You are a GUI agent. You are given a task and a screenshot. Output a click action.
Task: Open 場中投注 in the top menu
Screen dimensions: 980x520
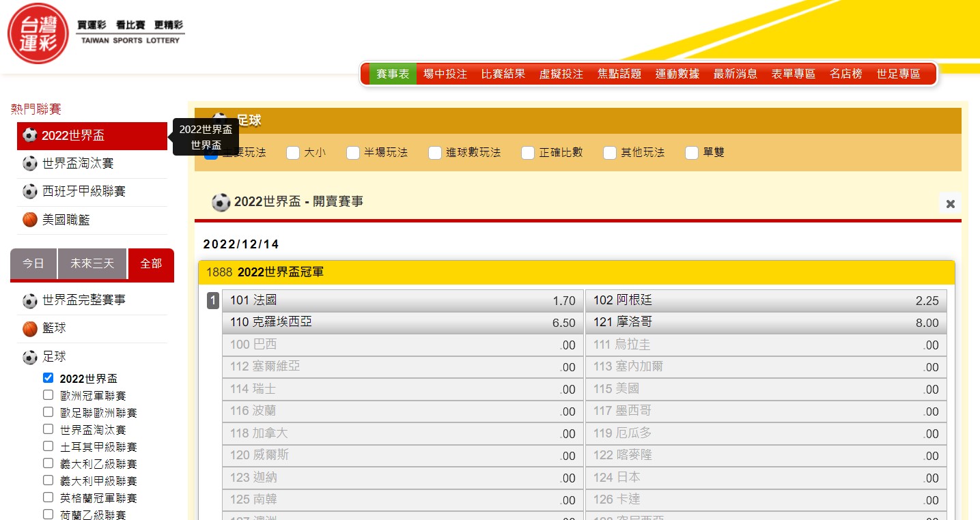tap(445, 74)
